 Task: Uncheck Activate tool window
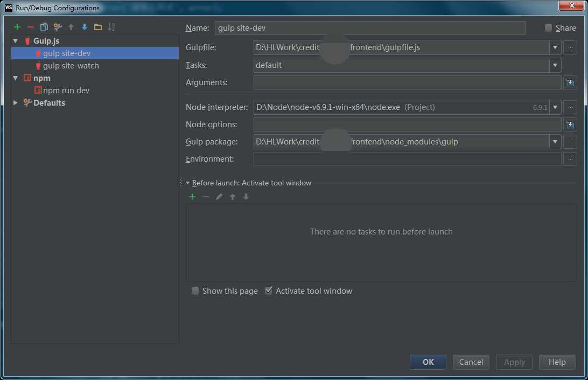click(269, 291)
